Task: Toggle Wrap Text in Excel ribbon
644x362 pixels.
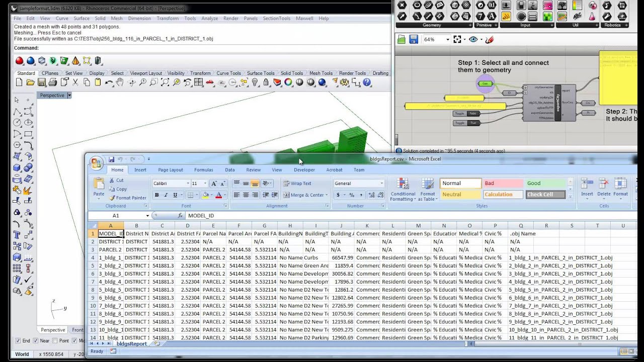Action: (x=297, y=184)
